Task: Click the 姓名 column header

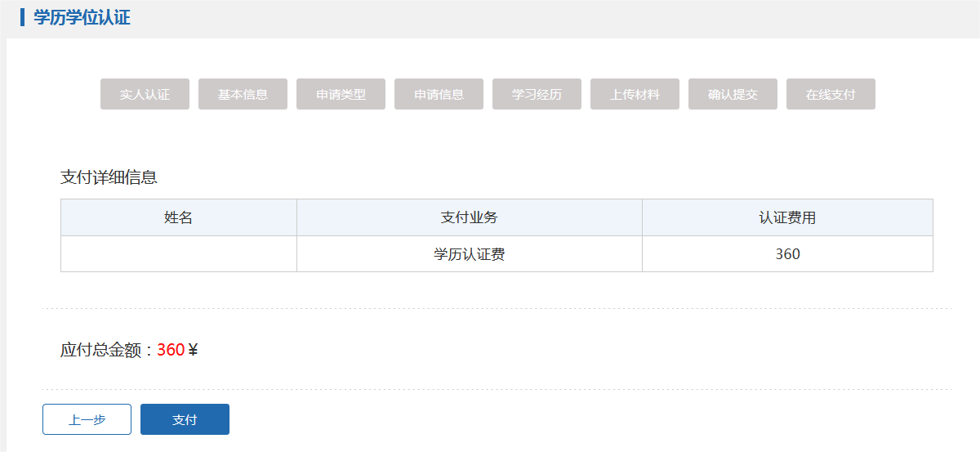Action: tap(179, 217)
